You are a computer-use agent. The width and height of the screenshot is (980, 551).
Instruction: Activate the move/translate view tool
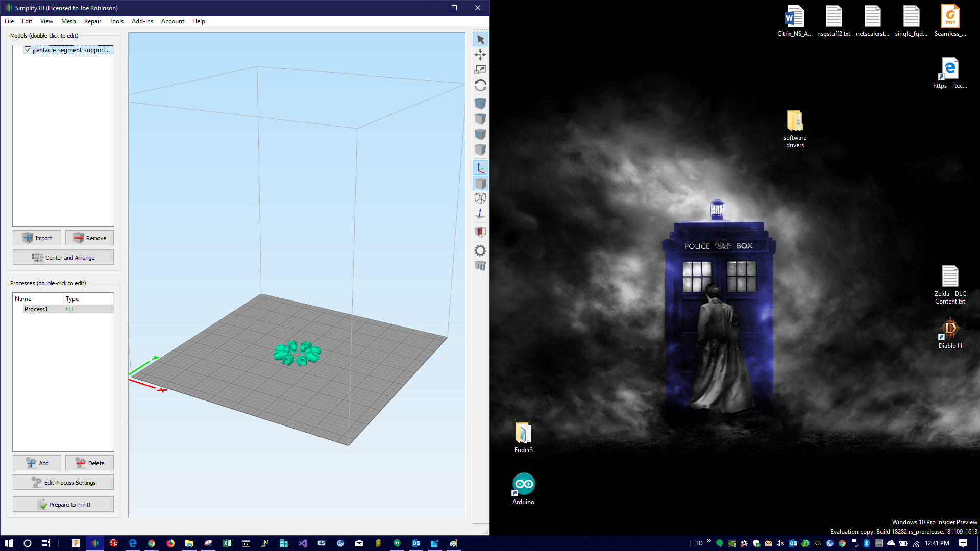tap(480, 55)
